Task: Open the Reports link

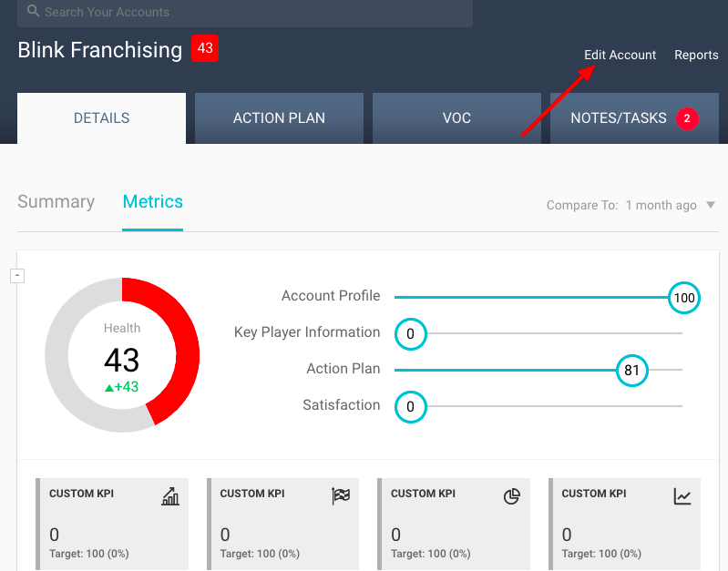Action: tap(696, 55)
